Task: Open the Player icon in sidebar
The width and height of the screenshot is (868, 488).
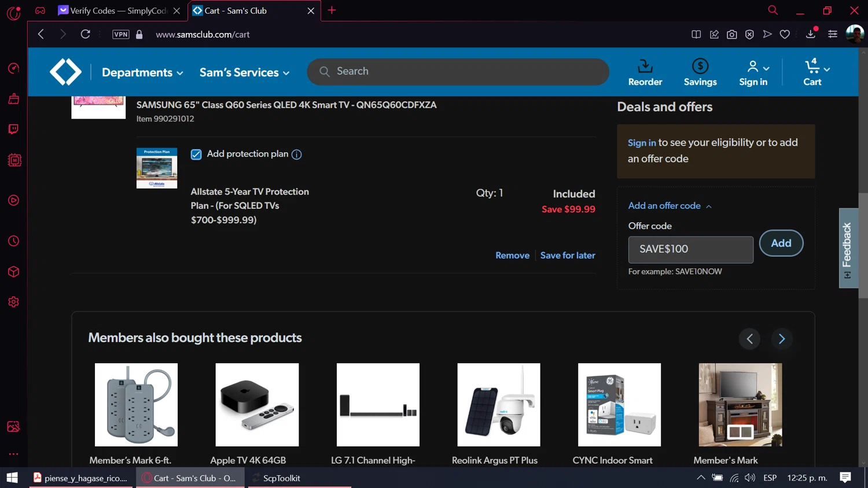Action: coord(13,200)
